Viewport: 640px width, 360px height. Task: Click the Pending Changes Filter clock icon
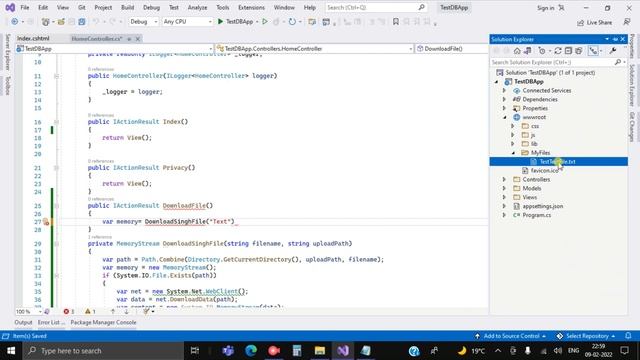point(542,51)
